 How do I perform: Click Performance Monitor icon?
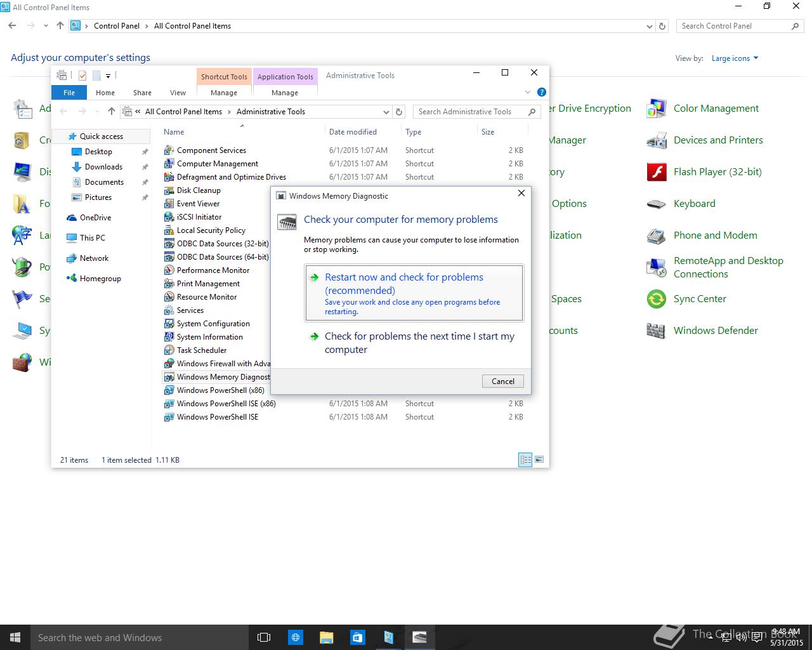pos(169,270)
